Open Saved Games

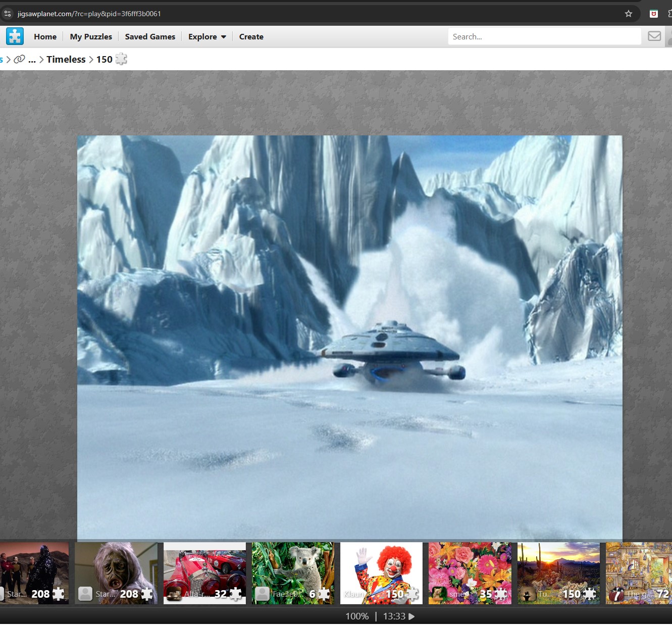(150, 36)
